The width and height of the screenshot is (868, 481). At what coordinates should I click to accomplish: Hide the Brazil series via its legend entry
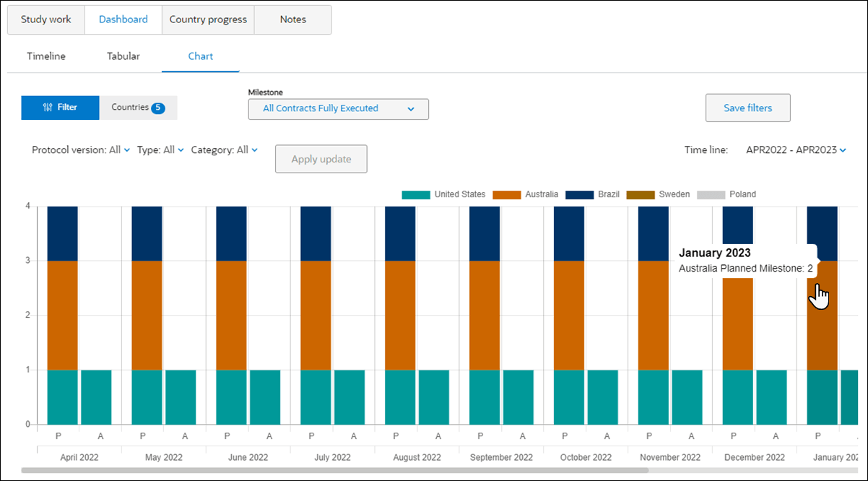click(593, 194)
